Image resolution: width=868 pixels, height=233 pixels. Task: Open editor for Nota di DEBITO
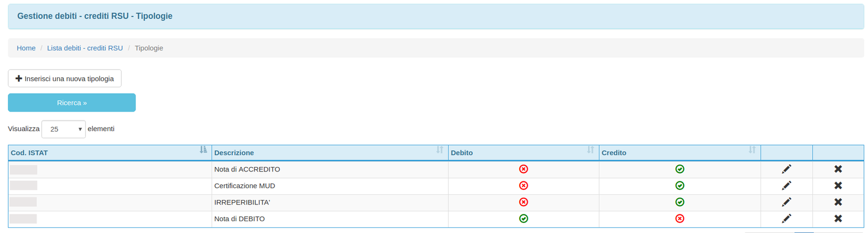786,218
